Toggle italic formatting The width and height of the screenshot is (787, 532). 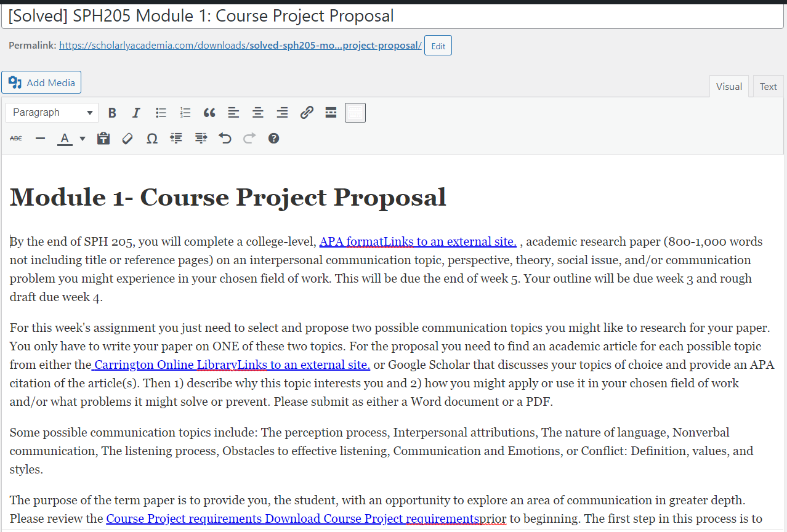pos(137,113)
